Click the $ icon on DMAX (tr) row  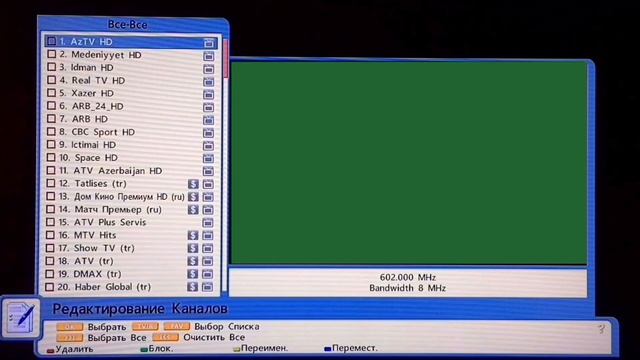(x=193, y=274)
